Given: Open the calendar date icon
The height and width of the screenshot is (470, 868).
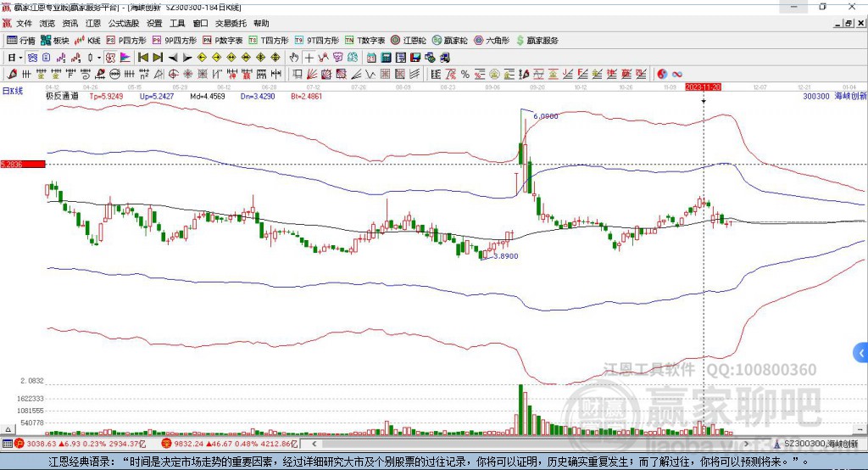Looking at the screenshot, I should (x=371, y=58).
